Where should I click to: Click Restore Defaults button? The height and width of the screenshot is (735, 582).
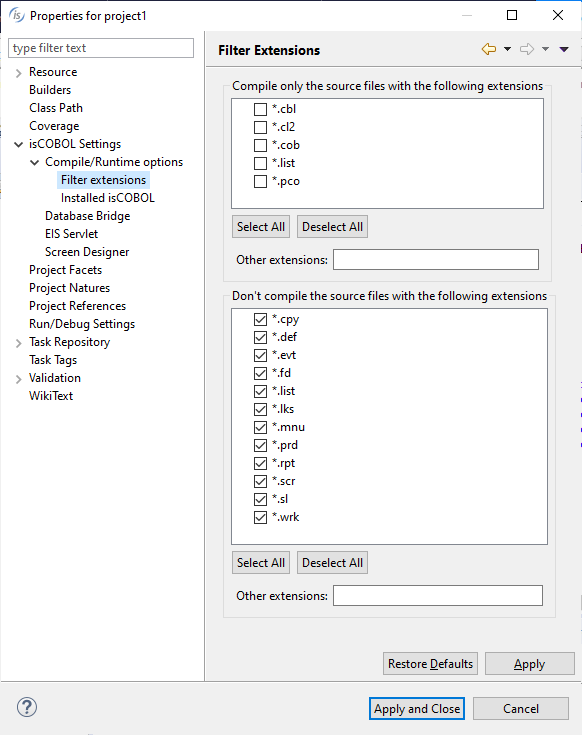[x=430, y=664]
